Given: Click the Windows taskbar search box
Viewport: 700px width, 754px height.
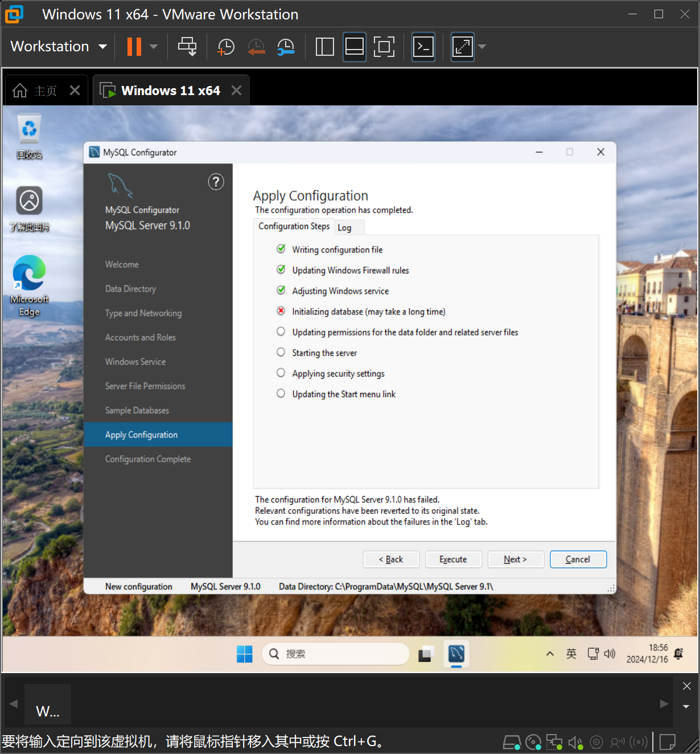Looking at the screenshot, I should pyautogui.click(x=336, y=654).
